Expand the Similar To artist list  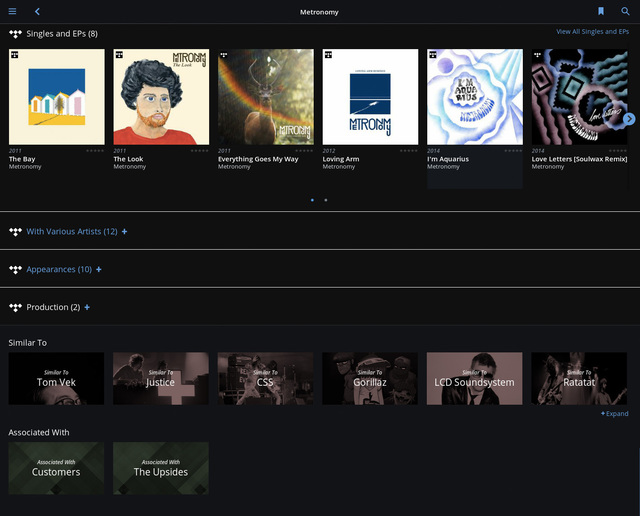tap(614, 413)
